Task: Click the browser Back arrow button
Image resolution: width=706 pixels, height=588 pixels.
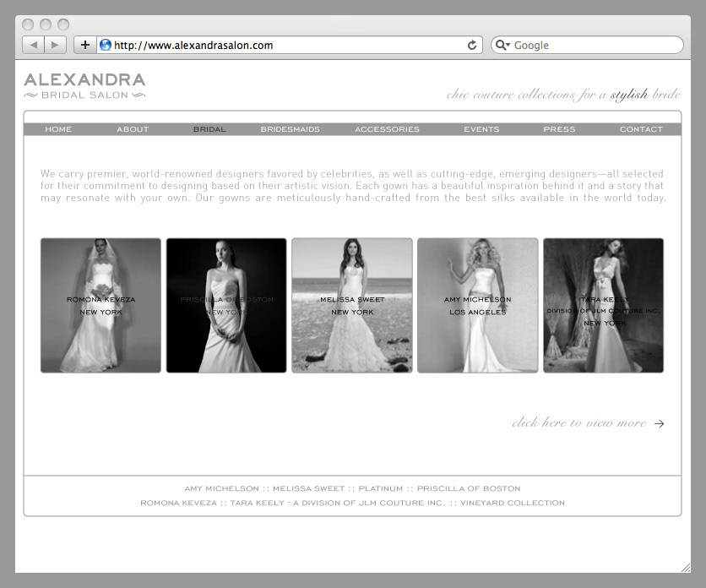Action: tap(33, 45)
